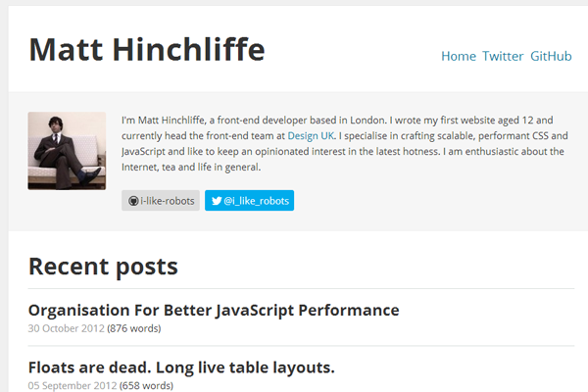This screenshot has width=588, height=392.
Task: Open the Organisation For Better JavaScript Performance post
Action: click(x=214, y=311)
